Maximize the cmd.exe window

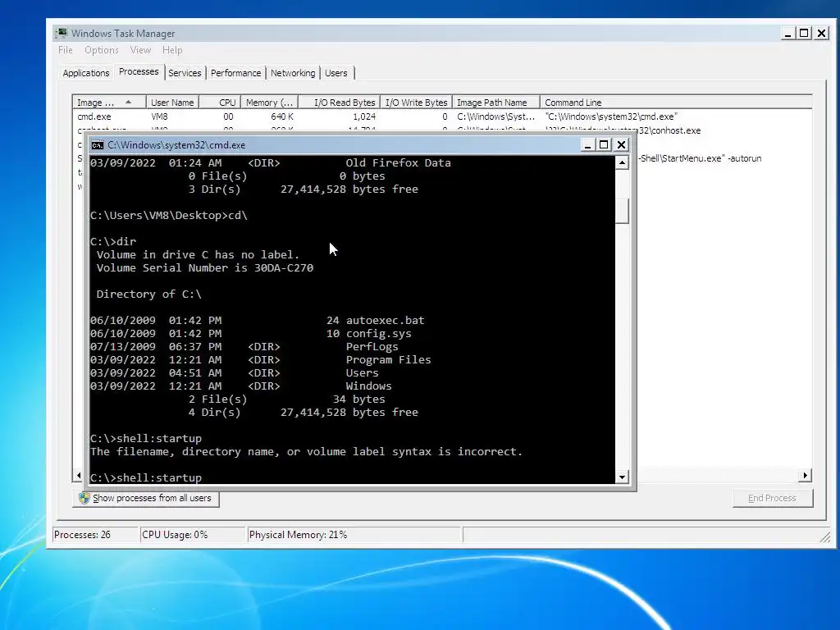tap(604, 145)
